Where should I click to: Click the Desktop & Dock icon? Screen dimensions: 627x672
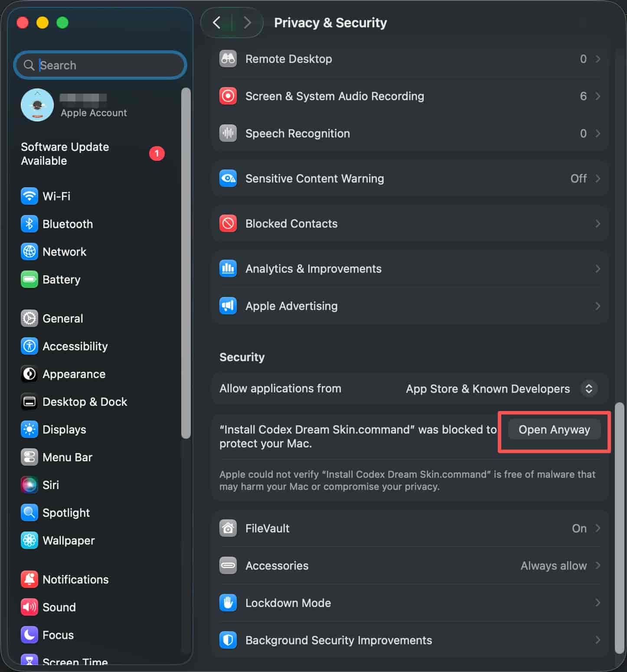coord(29,401)
